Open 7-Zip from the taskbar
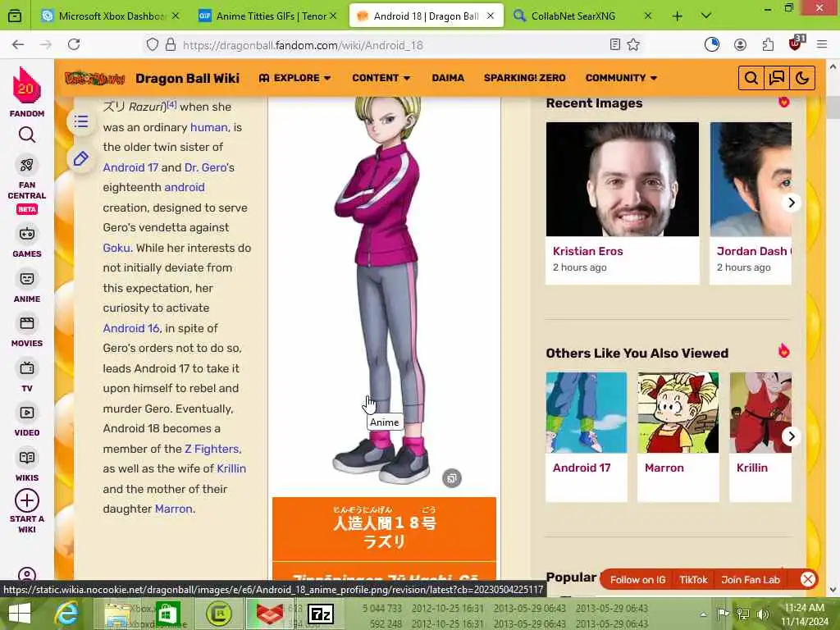 [x=321, y=614]
